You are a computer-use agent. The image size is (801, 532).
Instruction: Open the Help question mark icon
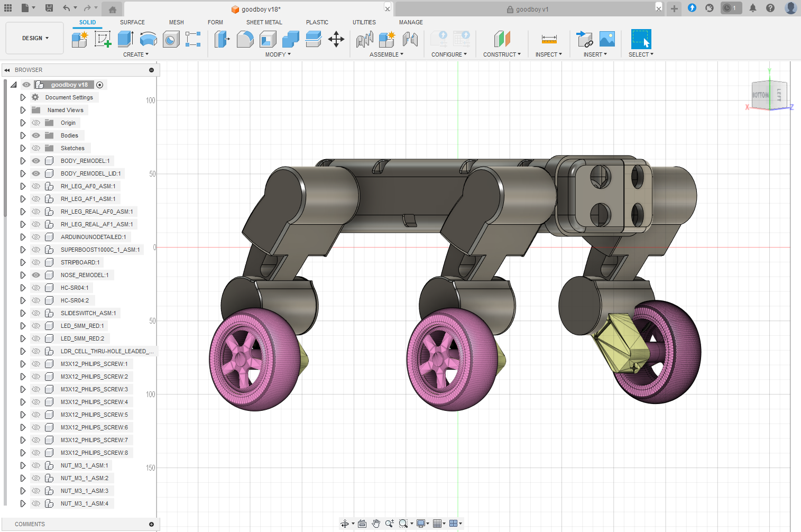(x=770, y=8)
